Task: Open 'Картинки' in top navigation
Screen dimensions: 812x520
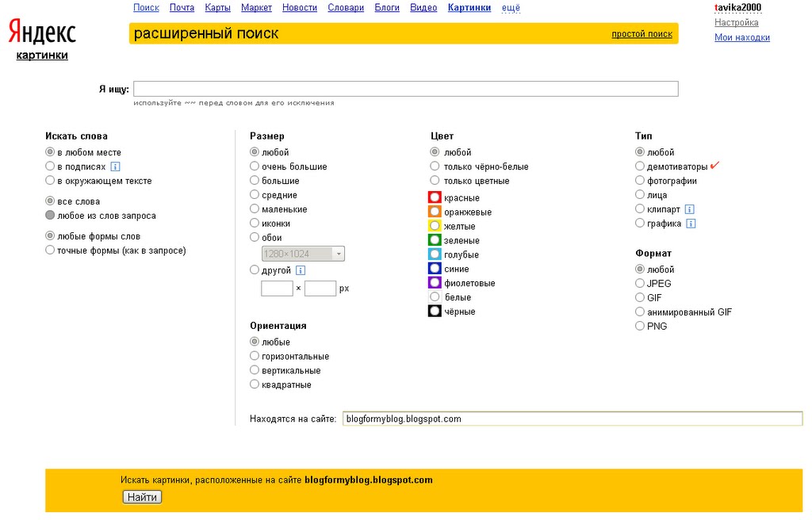Action: [x=469, y=8]
